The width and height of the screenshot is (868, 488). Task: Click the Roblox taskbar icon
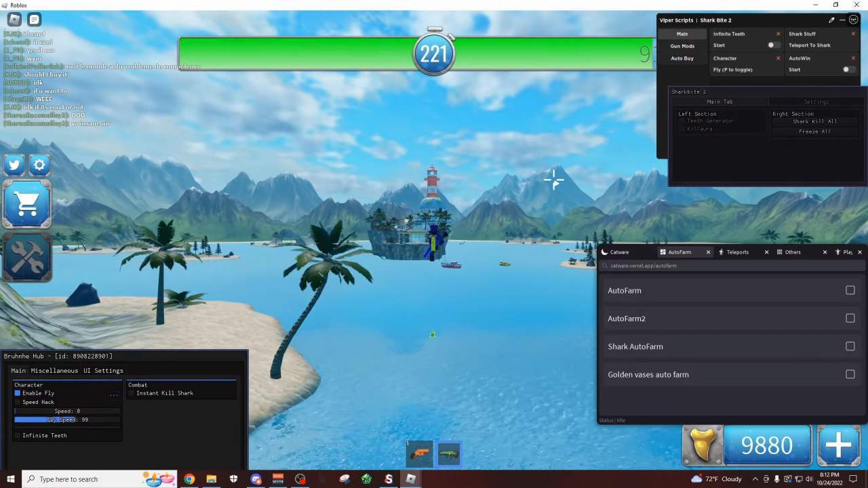pyautogui.click(x=410, y=479)
